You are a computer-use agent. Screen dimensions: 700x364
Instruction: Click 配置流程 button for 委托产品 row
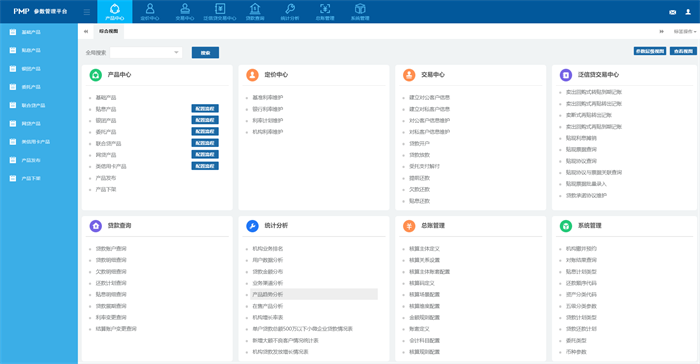[205, 131]
